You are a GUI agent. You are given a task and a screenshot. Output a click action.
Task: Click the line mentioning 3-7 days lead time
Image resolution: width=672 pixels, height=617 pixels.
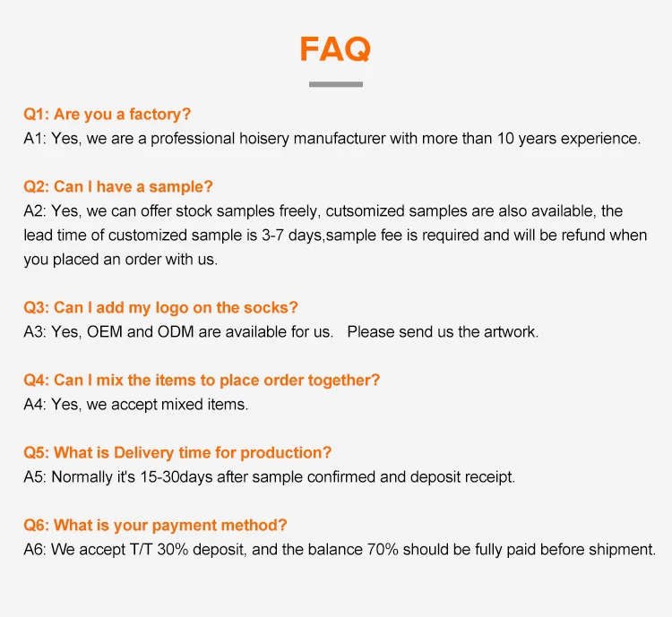pos(335,236)
